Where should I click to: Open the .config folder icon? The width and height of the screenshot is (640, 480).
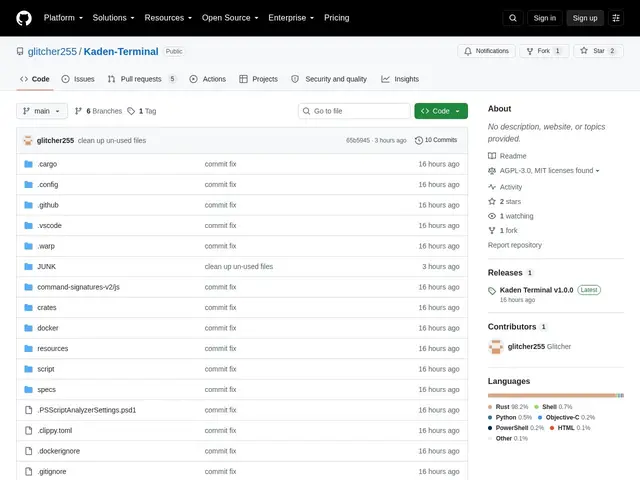click(x=28, y=184)
